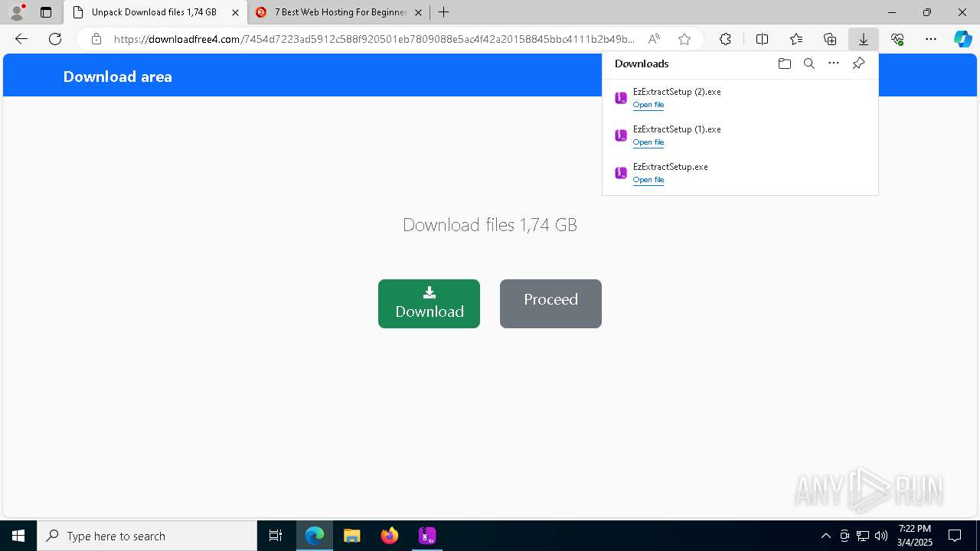The image size is (980, 551).
Task: Open the Extensions puzzle icon
Action: click(725, 39)
